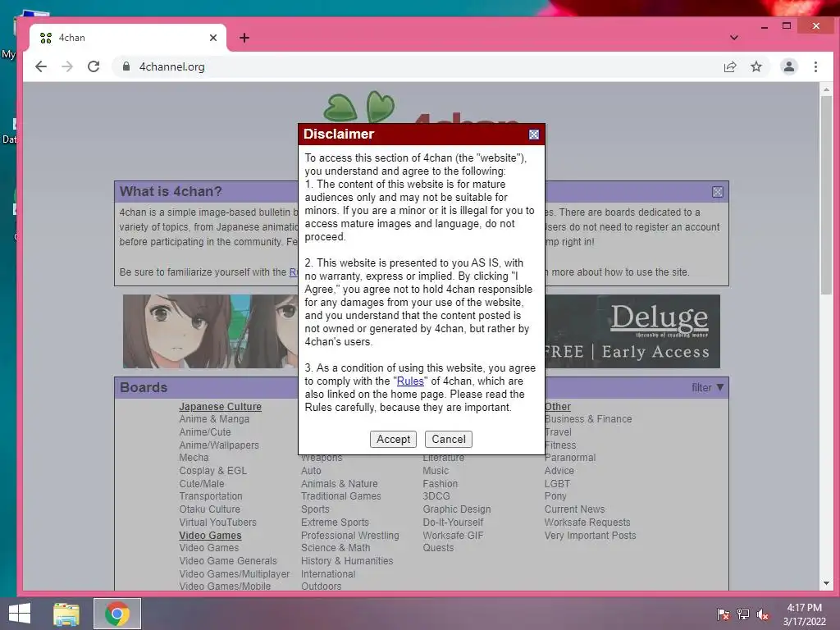The image size is (840, 630).
Task: Open the Current News board
Action: (575, 509)
